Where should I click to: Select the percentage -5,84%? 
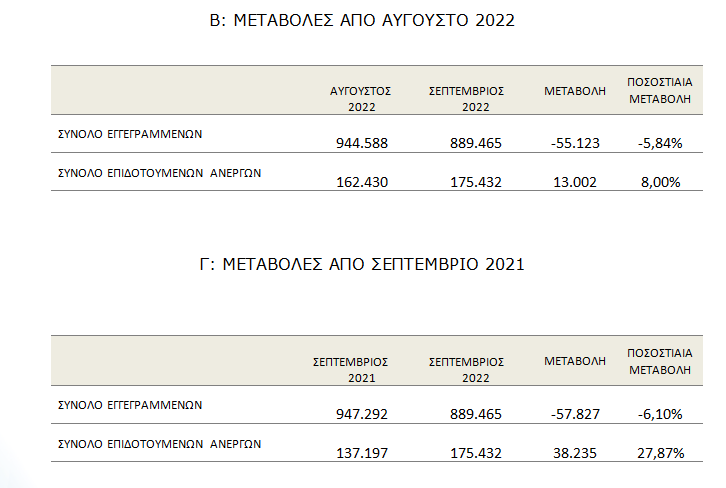[x=660, y=143]
